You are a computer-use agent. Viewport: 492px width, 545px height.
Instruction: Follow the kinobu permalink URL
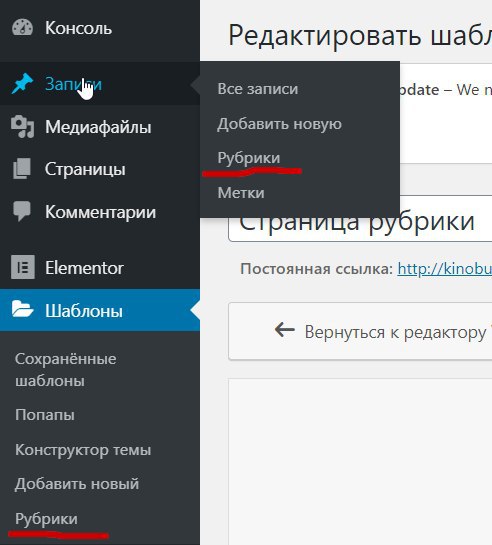coord(445,268)
